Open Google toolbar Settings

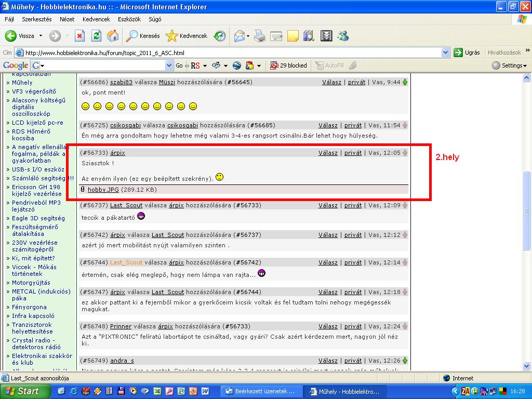[x=510, y=65]
